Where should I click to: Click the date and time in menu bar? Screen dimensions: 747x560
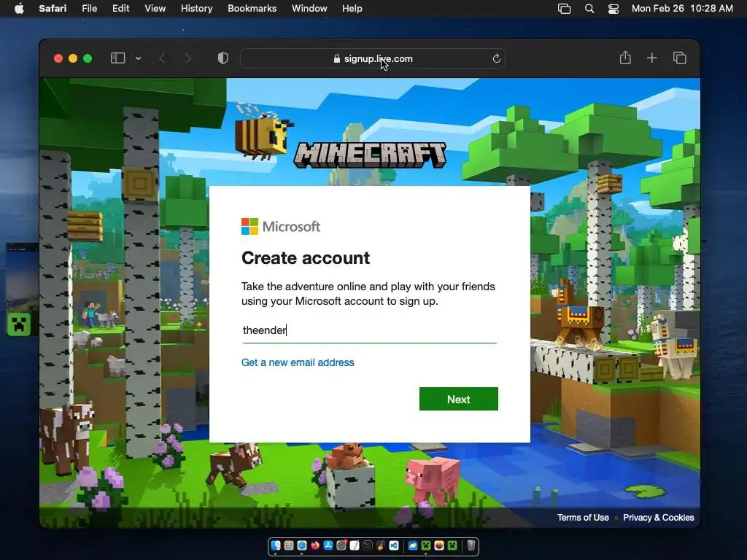point(682,9)
